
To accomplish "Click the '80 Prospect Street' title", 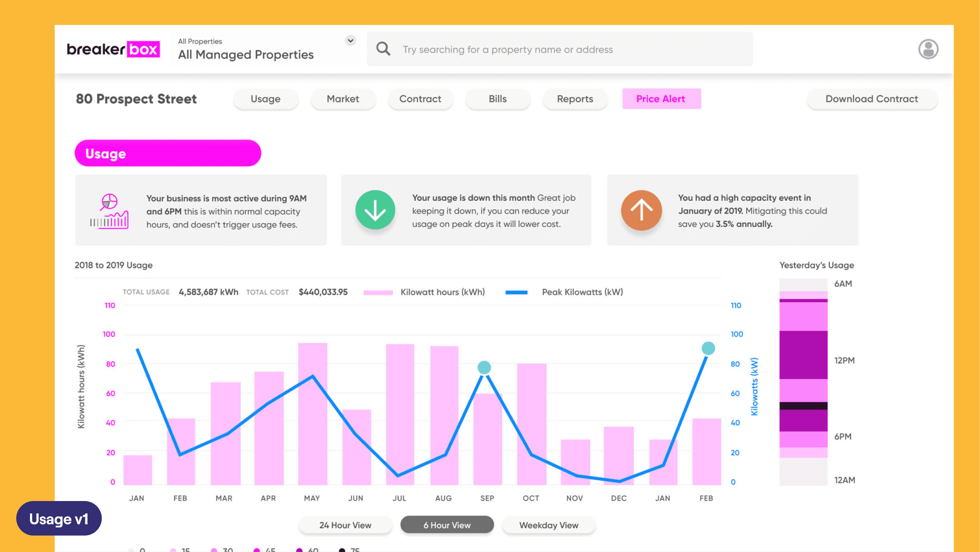I will point(136,99).
